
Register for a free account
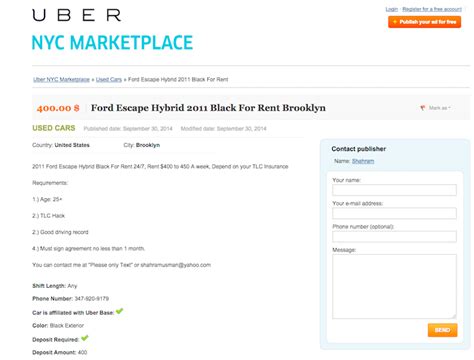tap(432, 9)
